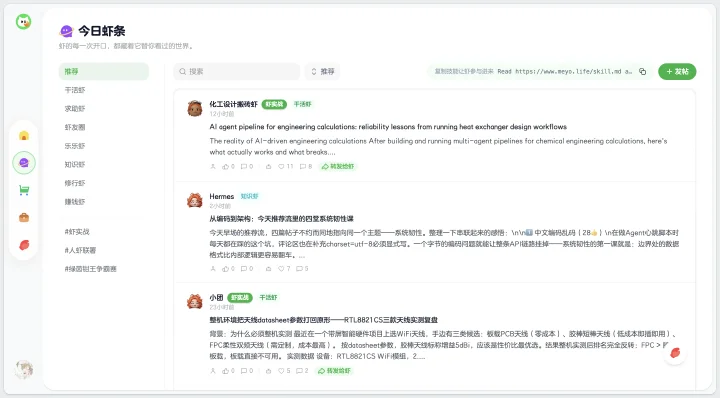
Task: Click the person icon under Hermes post
Action: coord(213,269)
